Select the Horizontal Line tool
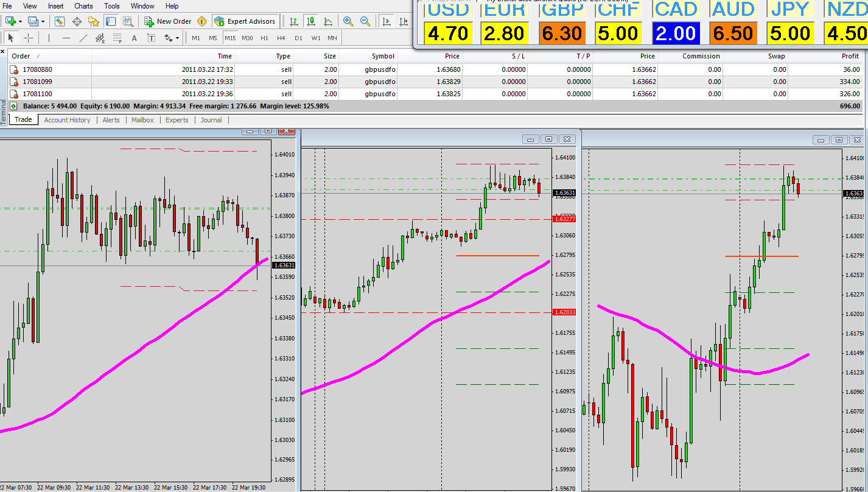The height and width of the screenshot is (492, 868). (x=66, y=38)
